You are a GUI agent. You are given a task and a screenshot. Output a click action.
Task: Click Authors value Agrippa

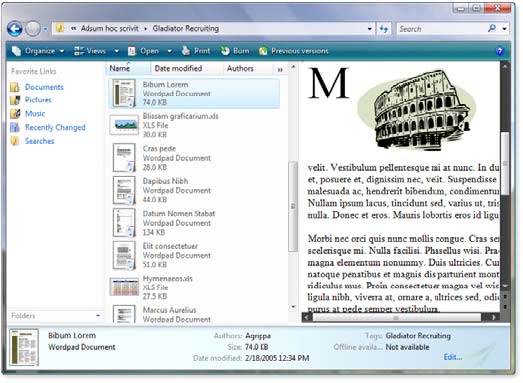(258, 336)
